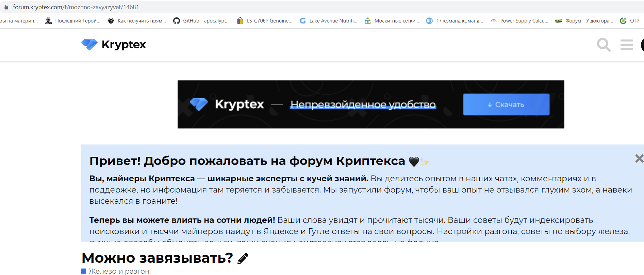Click the Привет! Добро пожаловать heading
Image resolution: width=644 pixels, height=275 pixels.
(x=247, y=161)
